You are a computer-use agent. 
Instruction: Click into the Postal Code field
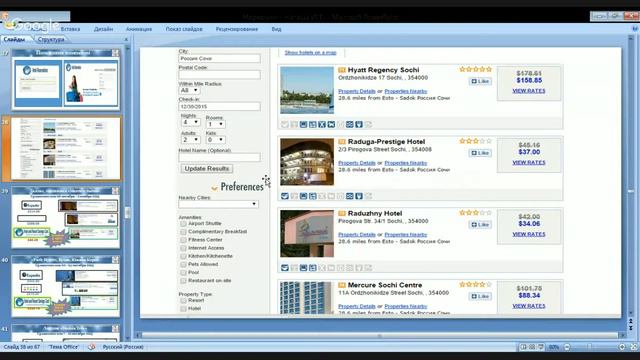(x=219, y=75)
